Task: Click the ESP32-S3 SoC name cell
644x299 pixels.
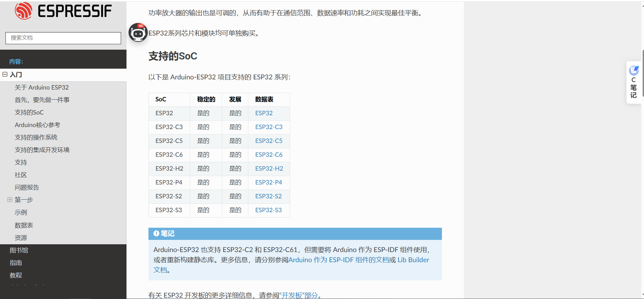Action: point(169,210)
